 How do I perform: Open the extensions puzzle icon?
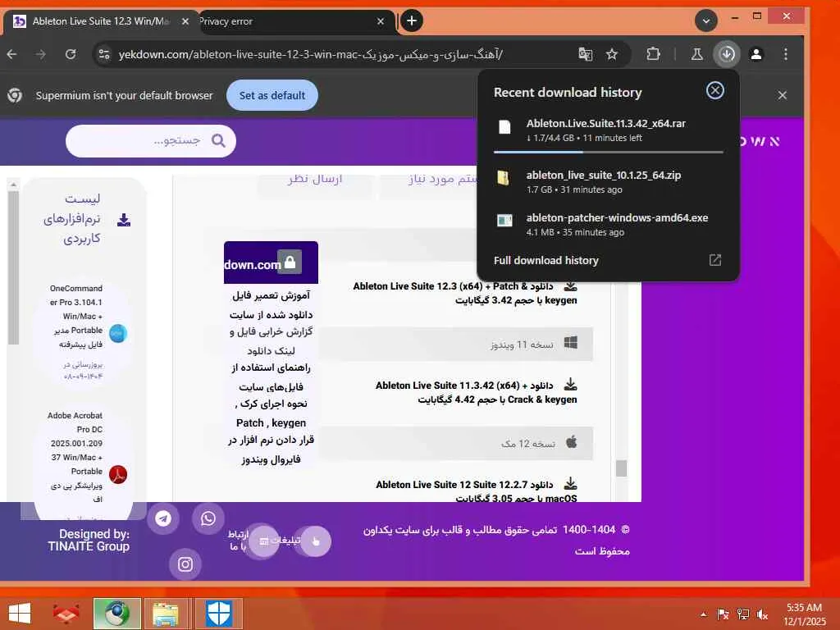(653, 54)
